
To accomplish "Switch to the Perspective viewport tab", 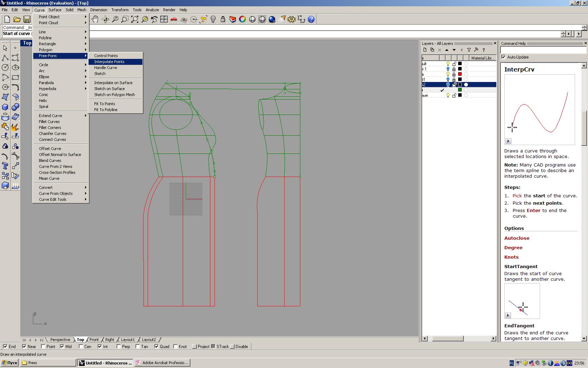I will click(x=60, y=340).
